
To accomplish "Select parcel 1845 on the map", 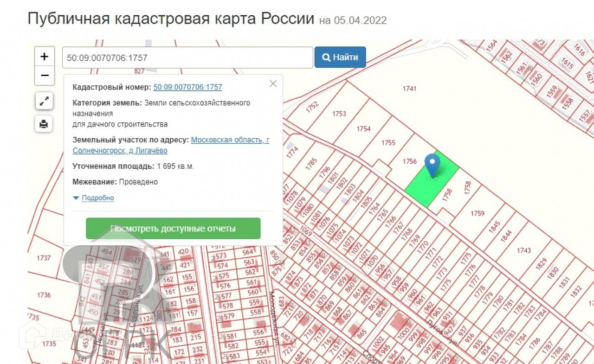I will click(x=495, y=227).
